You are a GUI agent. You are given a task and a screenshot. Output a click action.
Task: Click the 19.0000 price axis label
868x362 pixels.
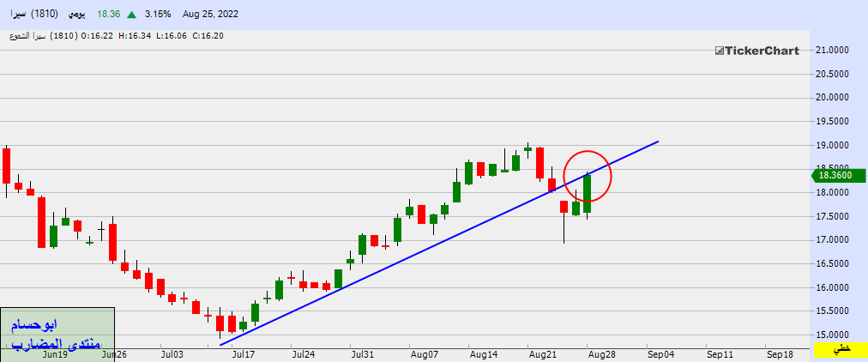pos(834,146)
